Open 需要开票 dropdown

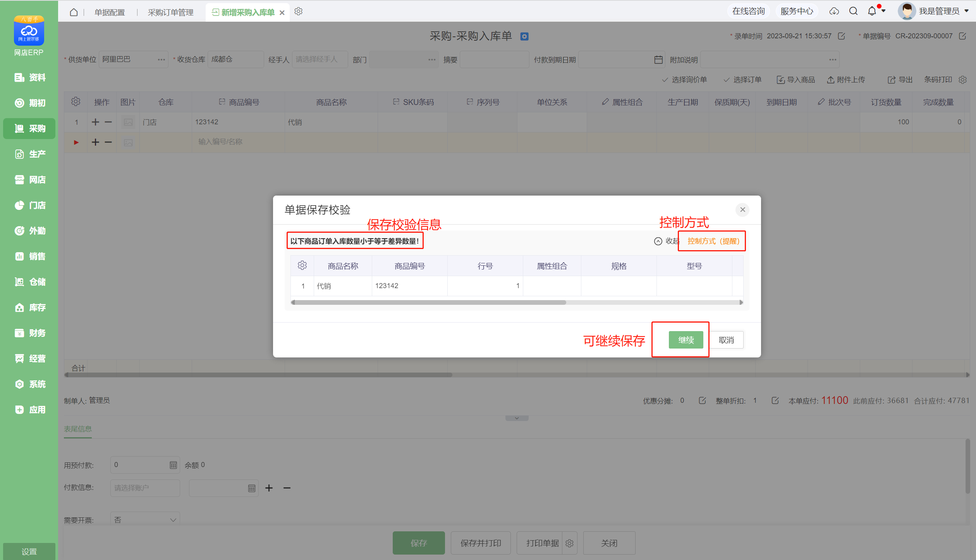[145, 520]
